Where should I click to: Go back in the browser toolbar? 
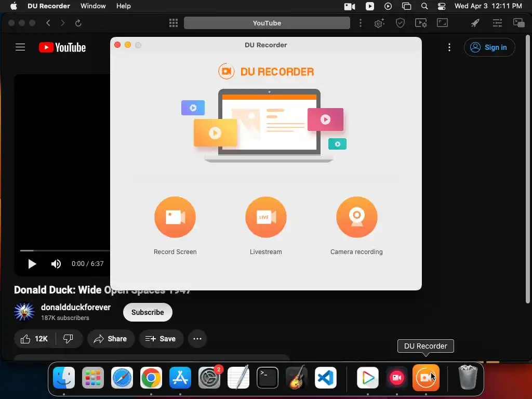(48, 23)
